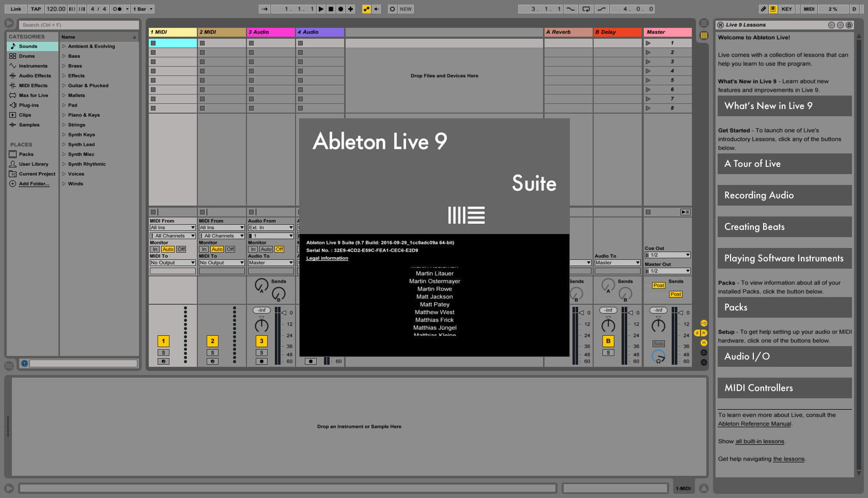The width and height of the screenshot is (868, 498).
Task: Click the Punch-In switch icon
Action: 570,9
